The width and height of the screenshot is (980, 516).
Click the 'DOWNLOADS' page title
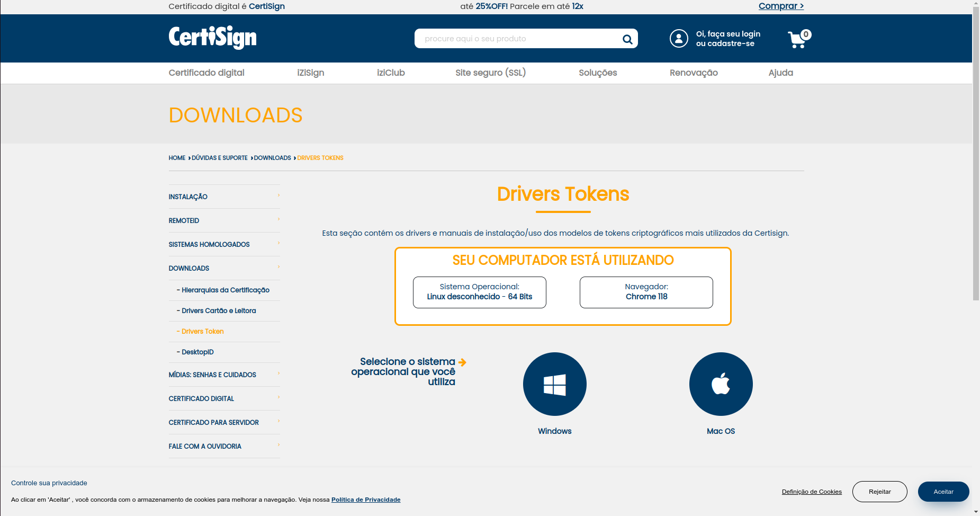(x=236, y=115)
